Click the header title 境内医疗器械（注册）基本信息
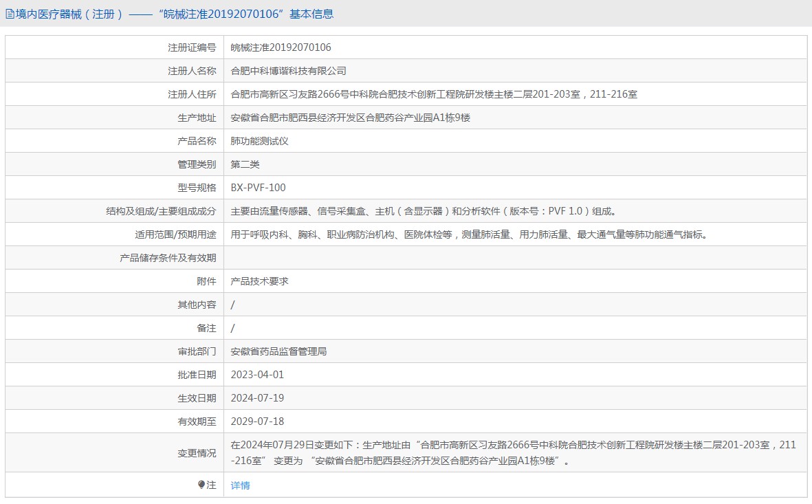The image size is (812, 504). click(x=175, y=14)
